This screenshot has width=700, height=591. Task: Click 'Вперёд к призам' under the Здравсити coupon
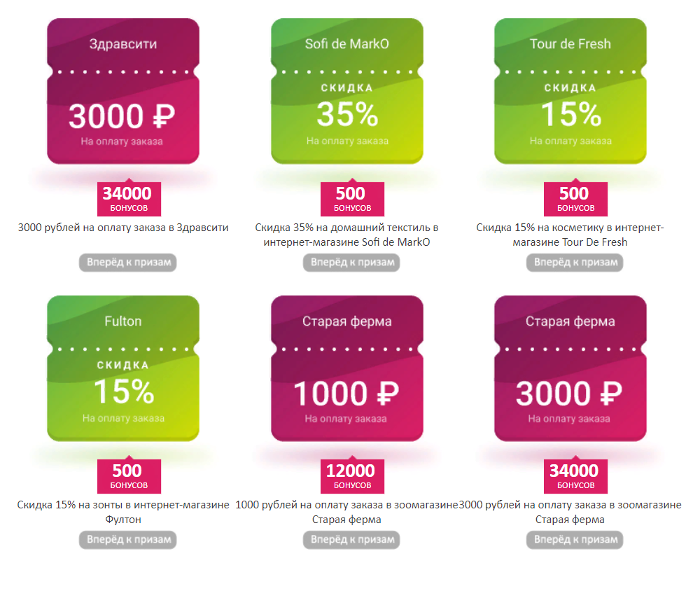coord(128,262)
